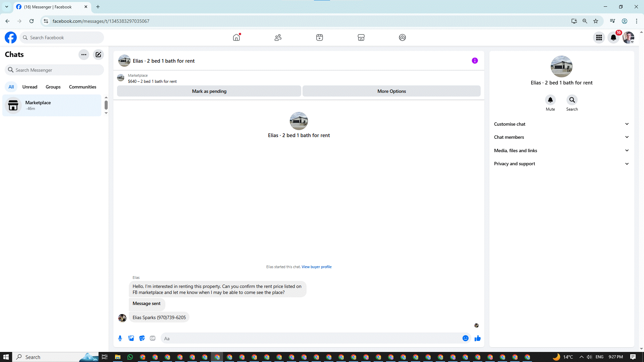Choose a sticker icon

tap(142, 339)
